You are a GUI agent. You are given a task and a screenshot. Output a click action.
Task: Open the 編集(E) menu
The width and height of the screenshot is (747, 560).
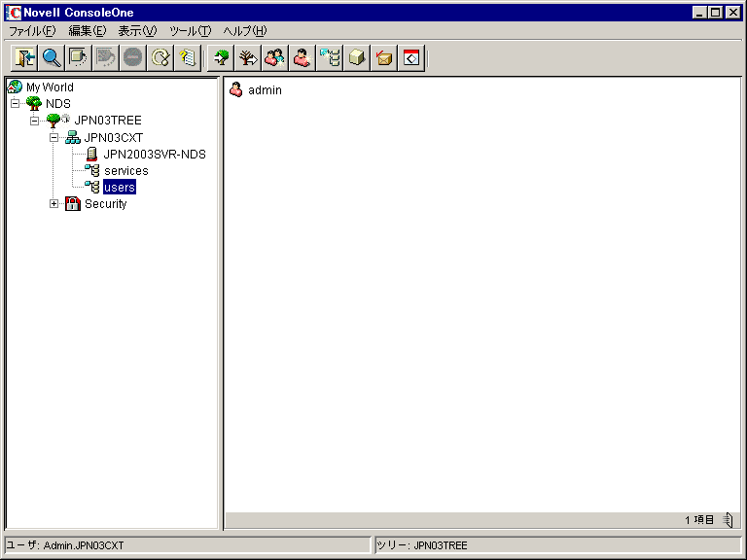88,31
